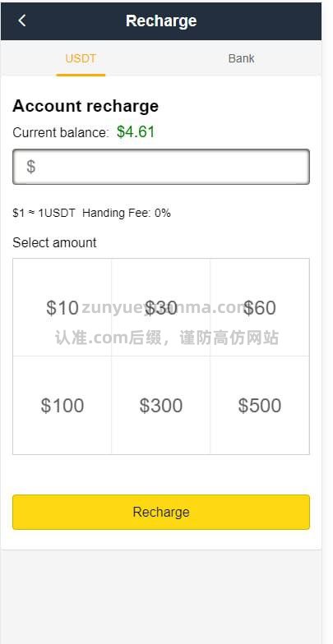Select the $10 amount option

(x=62, y=307)
